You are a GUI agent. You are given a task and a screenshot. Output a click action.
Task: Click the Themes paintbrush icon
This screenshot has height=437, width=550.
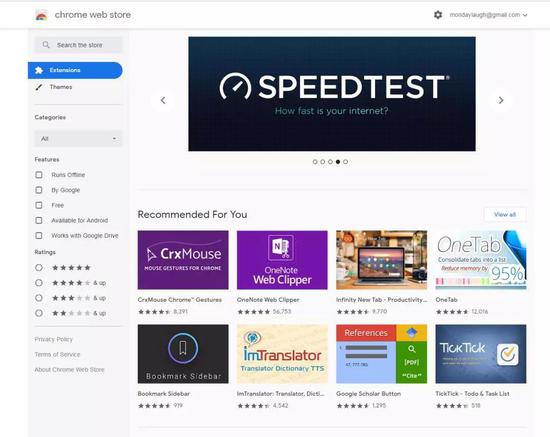pos(39,87)
